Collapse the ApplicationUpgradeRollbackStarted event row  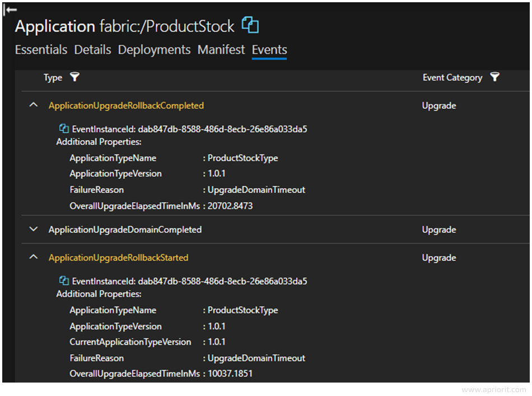tap(33, 257)
